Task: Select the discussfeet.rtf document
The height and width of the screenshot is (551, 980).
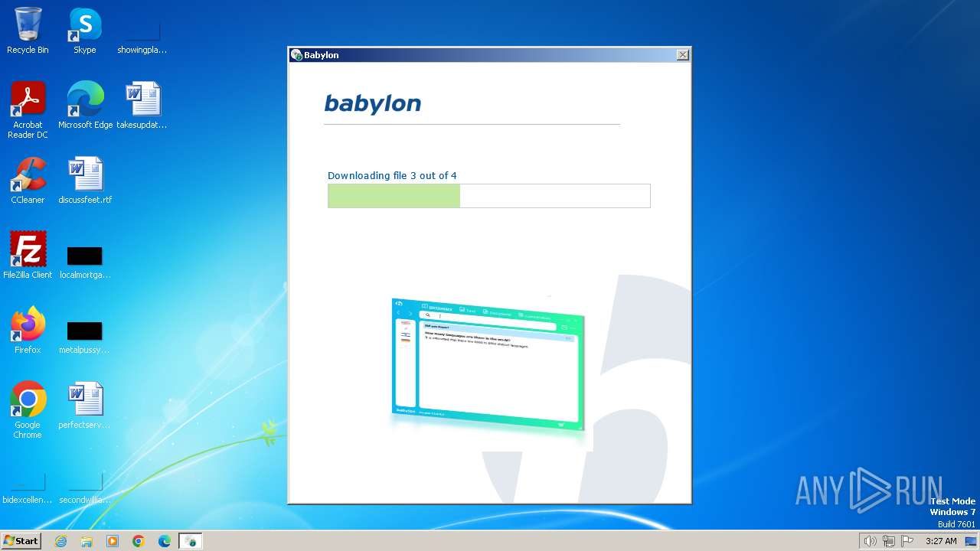Action: pos(85,181)
